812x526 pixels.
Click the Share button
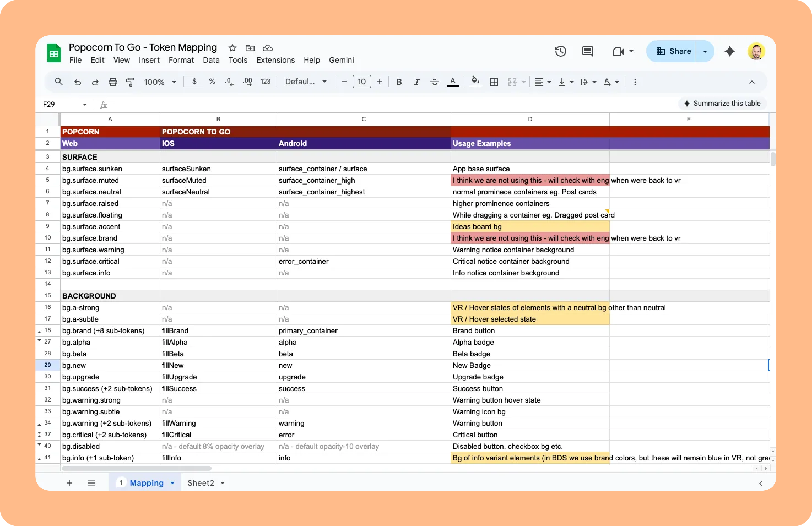click(x=673, y=51)
